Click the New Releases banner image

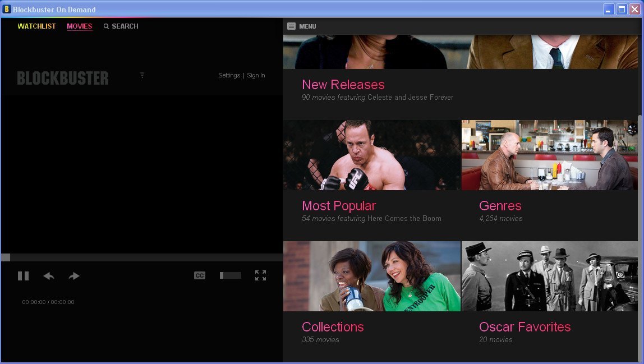(x=461, y=52)
